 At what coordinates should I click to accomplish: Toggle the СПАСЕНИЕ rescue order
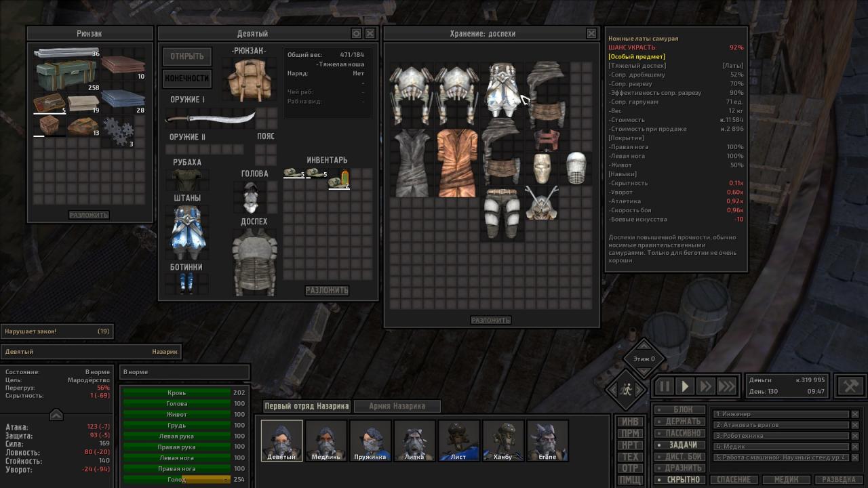734,480
